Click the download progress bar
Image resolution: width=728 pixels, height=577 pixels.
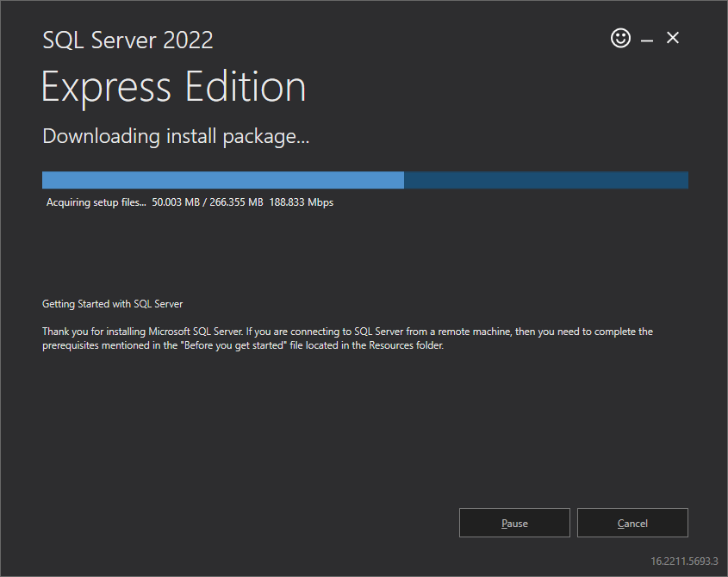(364, 180)
